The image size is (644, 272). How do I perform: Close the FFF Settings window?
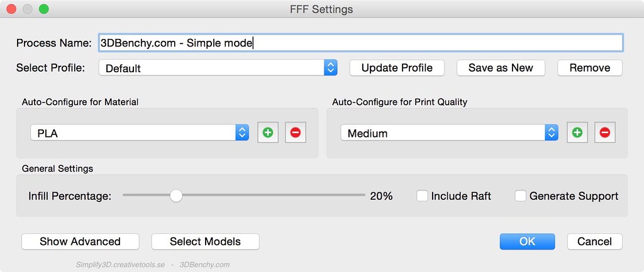(x=11, y=9)
